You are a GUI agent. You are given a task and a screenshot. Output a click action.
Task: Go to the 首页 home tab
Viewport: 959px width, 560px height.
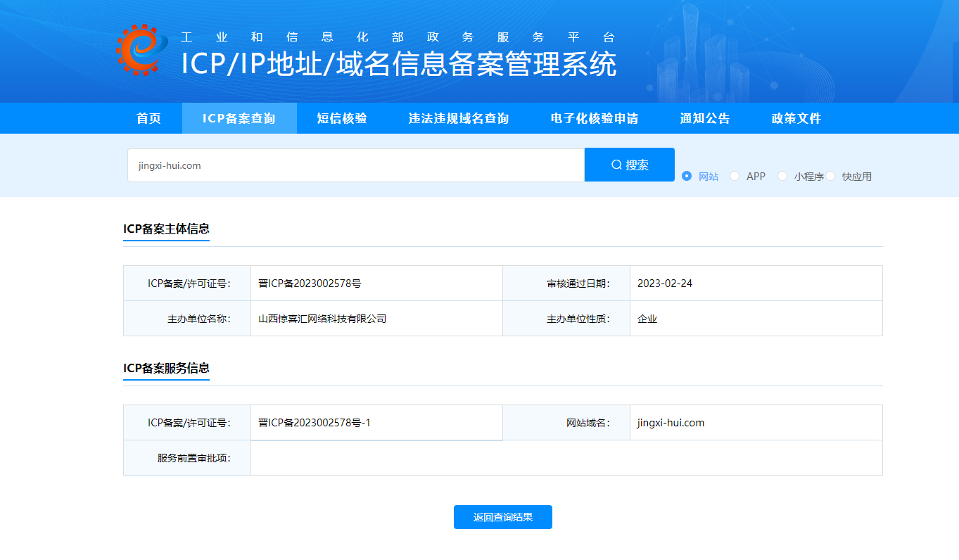coord(148,118)
